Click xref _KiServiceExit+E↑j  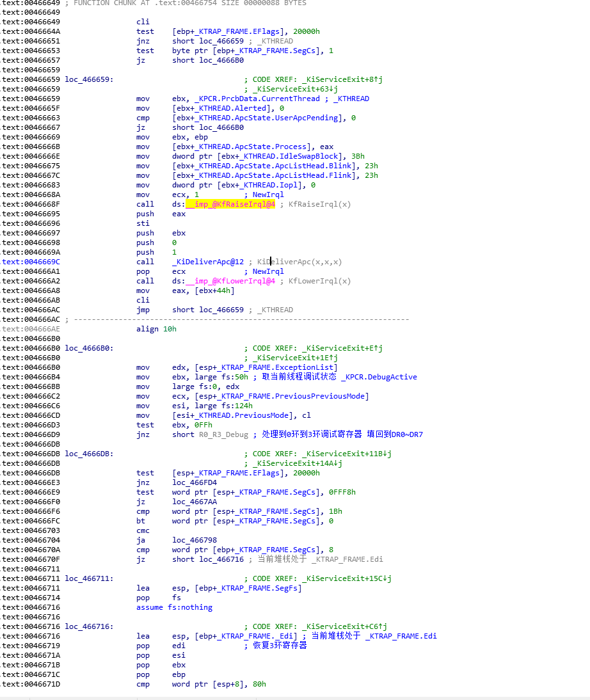click(x=342, y=348)
